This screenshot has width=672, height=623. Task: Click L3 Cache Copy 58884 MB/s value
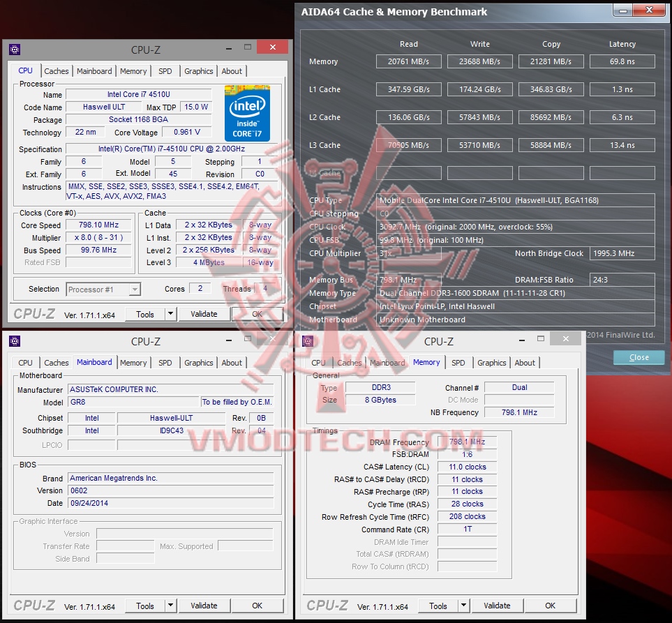(551, 145)
